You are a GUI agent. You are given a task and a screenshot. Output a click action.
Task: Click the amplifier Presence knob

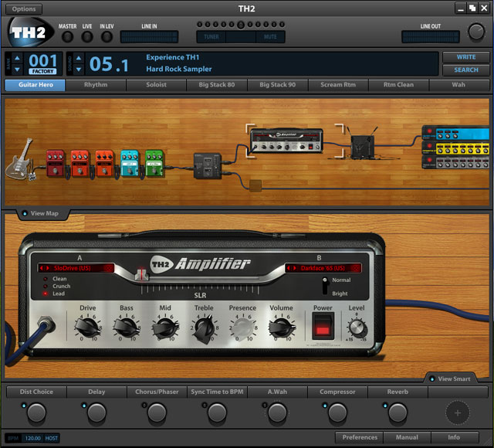[x=242, y=328]
